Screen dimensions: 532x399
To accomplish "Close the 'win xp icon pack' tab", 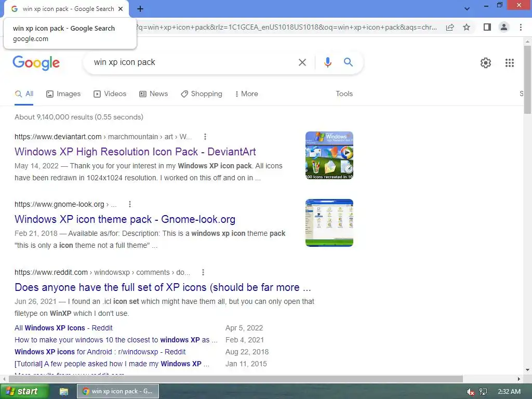I will [x=121, y=9].
